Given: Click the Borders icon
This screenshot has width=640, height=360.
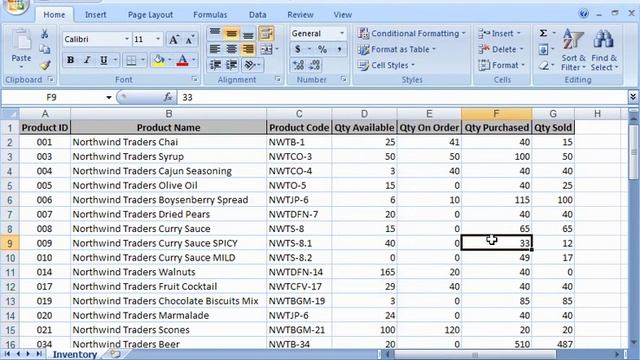Looking at the screenshot, I should coord(131,60).
